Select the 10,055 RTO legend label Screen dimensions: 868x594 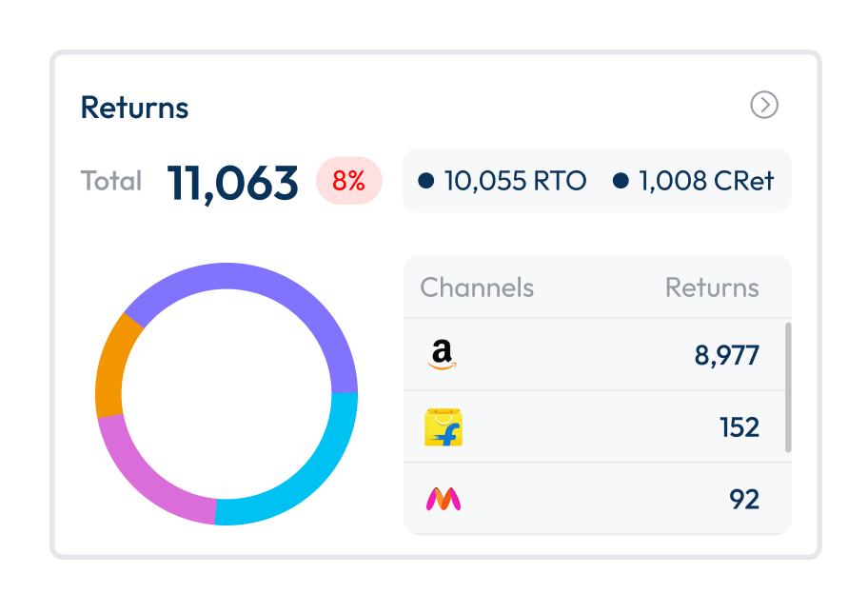[515, 180]
